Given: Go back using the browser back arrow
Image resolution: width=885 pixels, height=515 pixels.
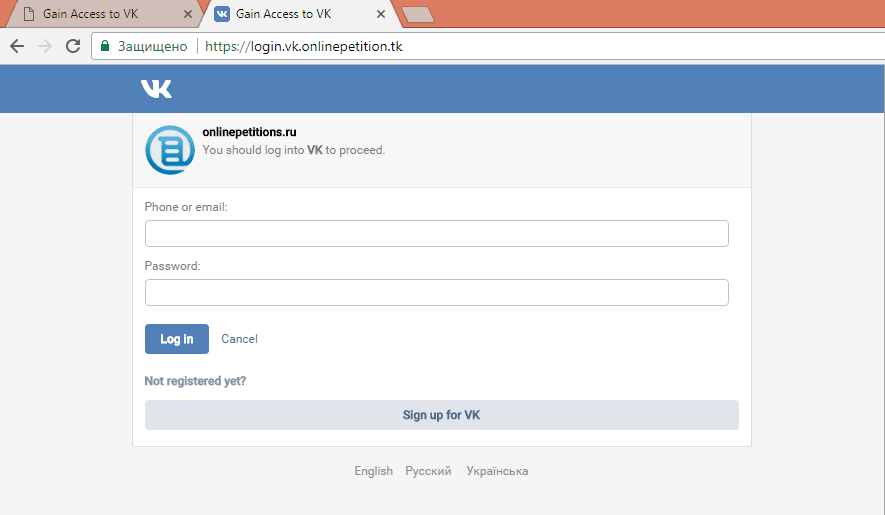Looking at the screenshot, I should [x=17, y=46].
